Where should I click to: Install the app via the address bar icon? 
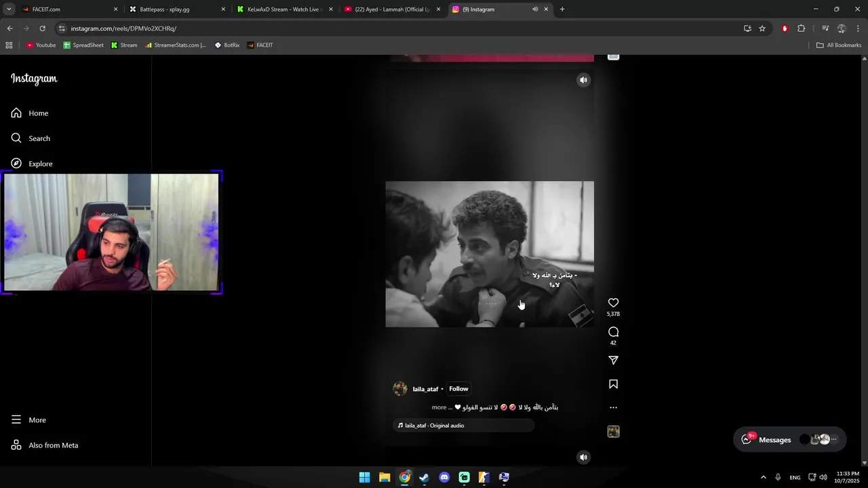click(x=747, y=28)
